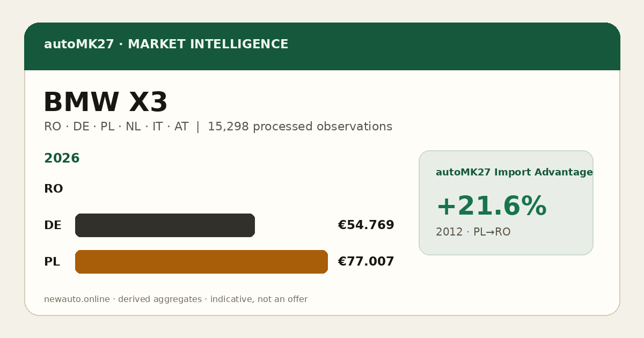
Task: Click the autoMK27 Market Intelligence header
Action: pyautogui.click(x=166, y=45)
